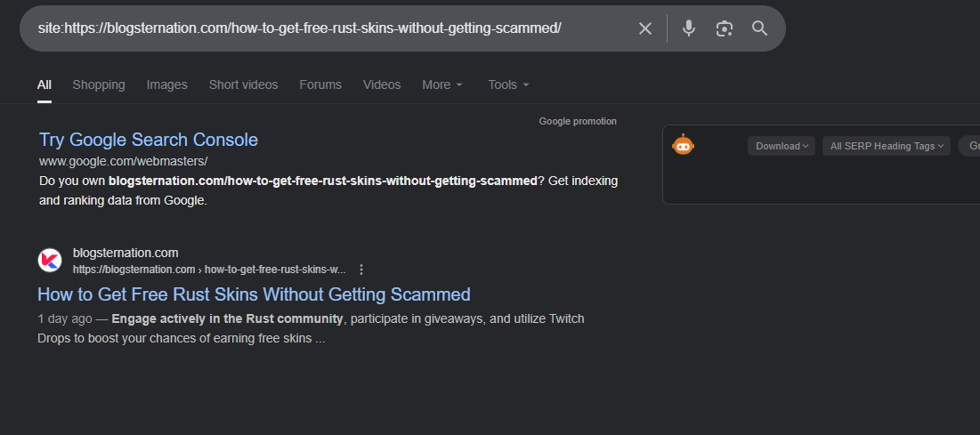Click the orange robot extension icon

coord(683,145)
